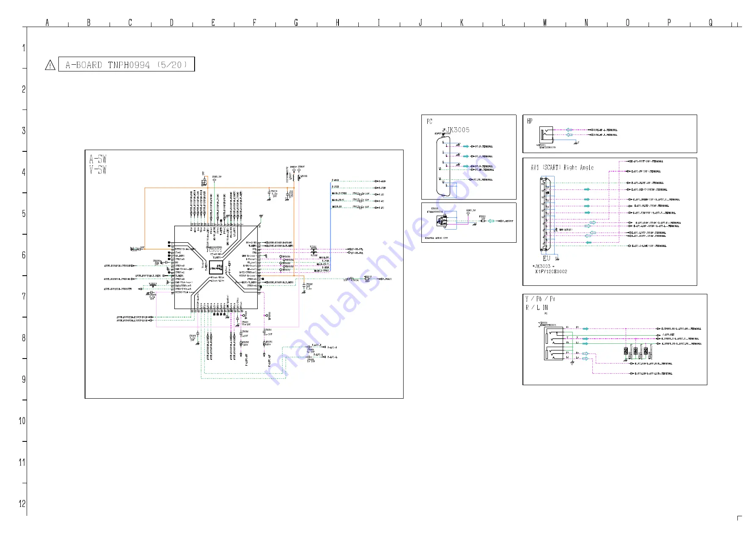756x534 pixels.
Task: Click row number '10' on left ruler
Action: [x=22, y=421]
